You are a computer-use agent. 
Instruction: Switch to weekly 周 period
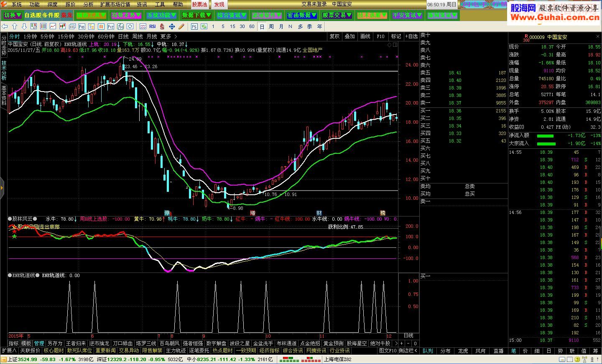[271, 26]
